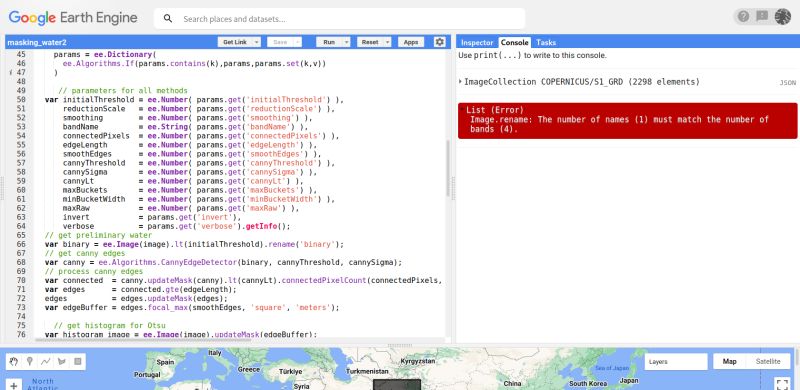Toggle fullscreen map view
This screenshot has height=390, width=800.
(x=782, y=384)
